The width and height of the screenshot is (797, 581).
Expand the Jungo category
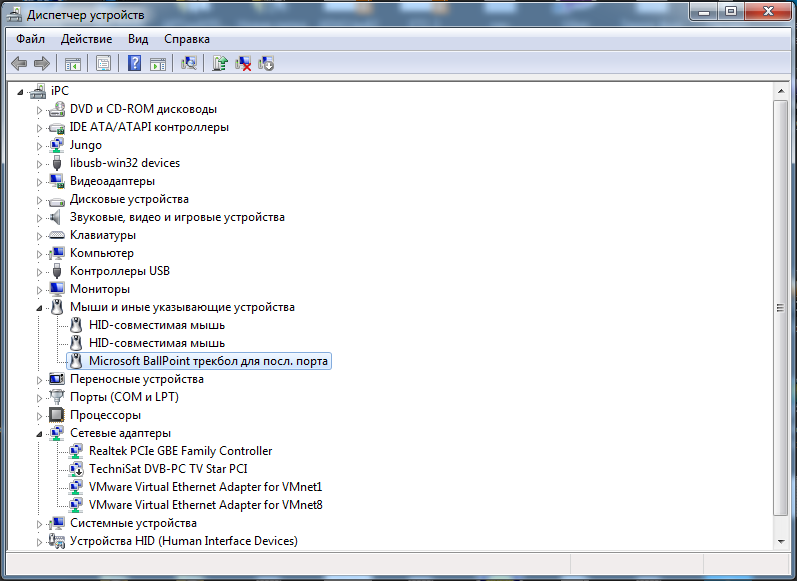click(x=39, y=146)
